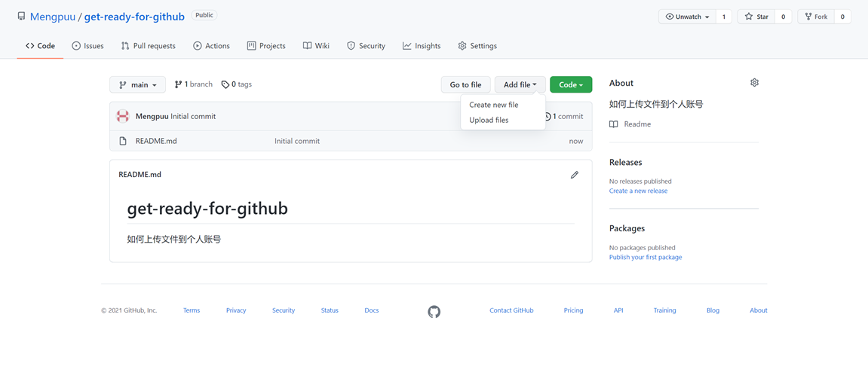This screenshot has height=385, width=868.
Task: Open the footer Pricing link
Action: click(573, 310)
